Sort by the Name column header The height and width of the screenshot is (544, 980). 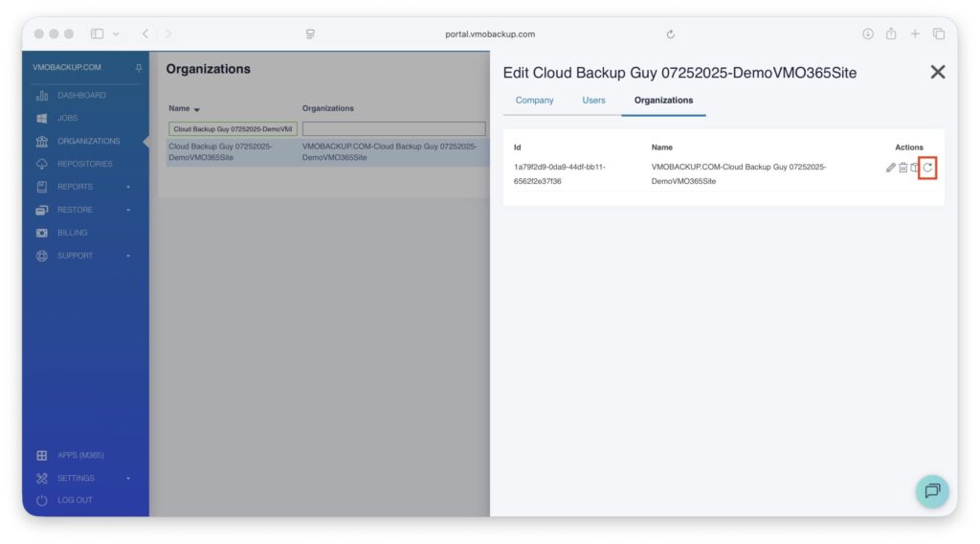tap(184, 108)
